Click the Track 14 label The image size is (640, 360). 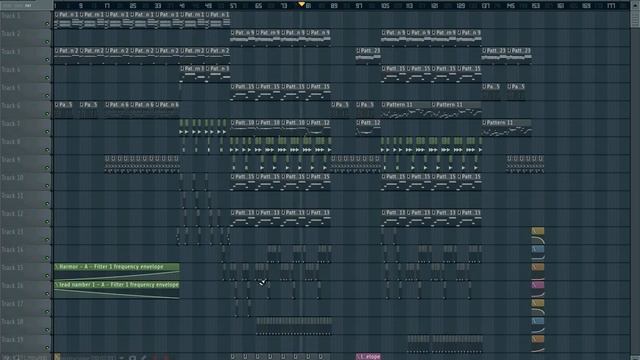click(12, 249)
